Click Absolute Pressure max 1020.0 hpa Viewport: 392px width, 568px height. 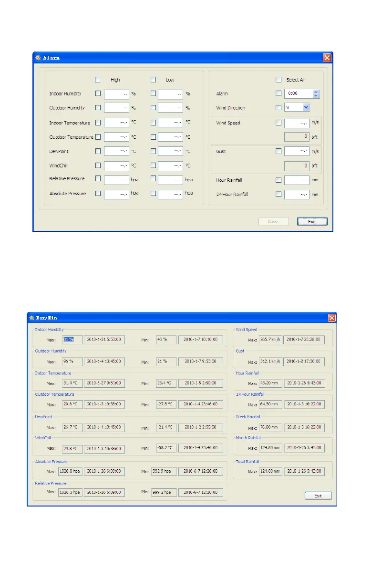[70, 471]
